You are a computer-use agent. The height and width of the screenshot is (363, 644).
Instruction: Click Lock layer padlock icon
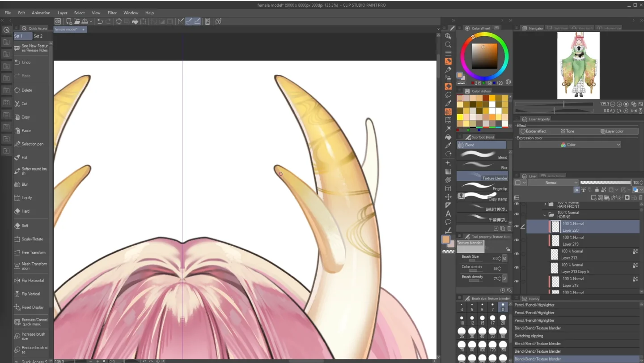(x=597, y=190)
